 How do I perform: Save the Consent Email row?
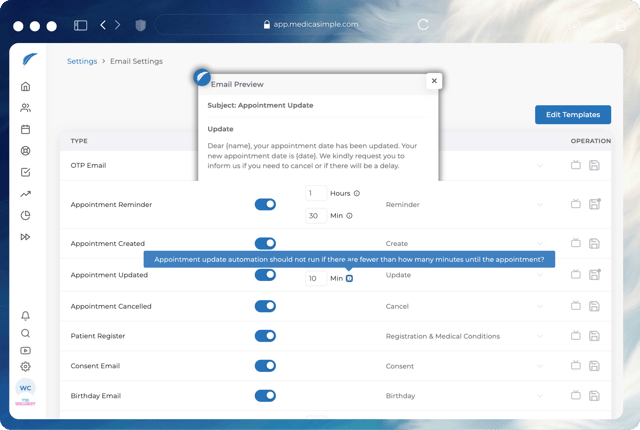(x=594, y=366)
